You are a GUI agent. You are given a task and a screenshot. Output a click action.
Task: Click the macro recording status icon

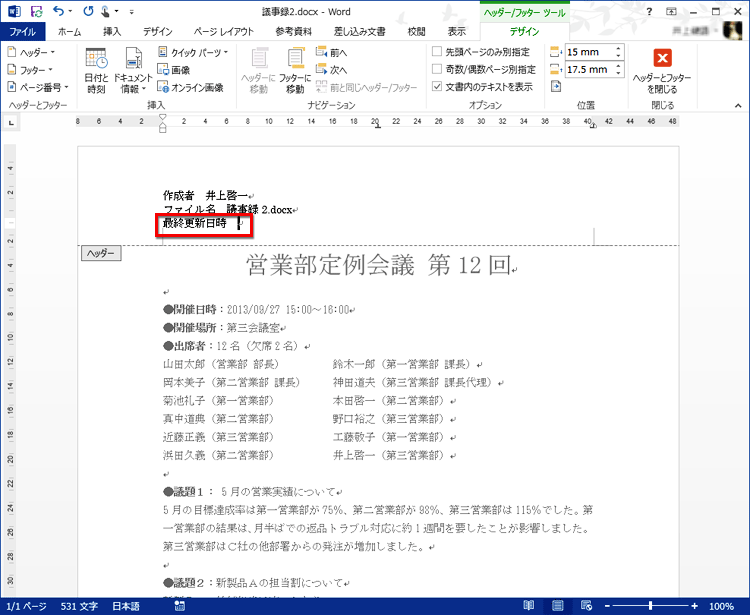[179, 606]
